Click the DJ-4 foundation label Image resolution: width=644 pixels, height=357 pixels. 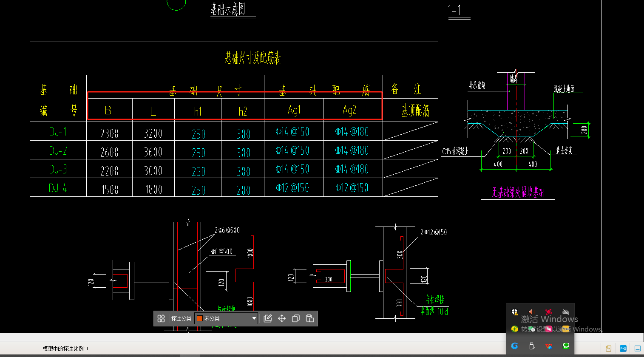tap(58, 188)
